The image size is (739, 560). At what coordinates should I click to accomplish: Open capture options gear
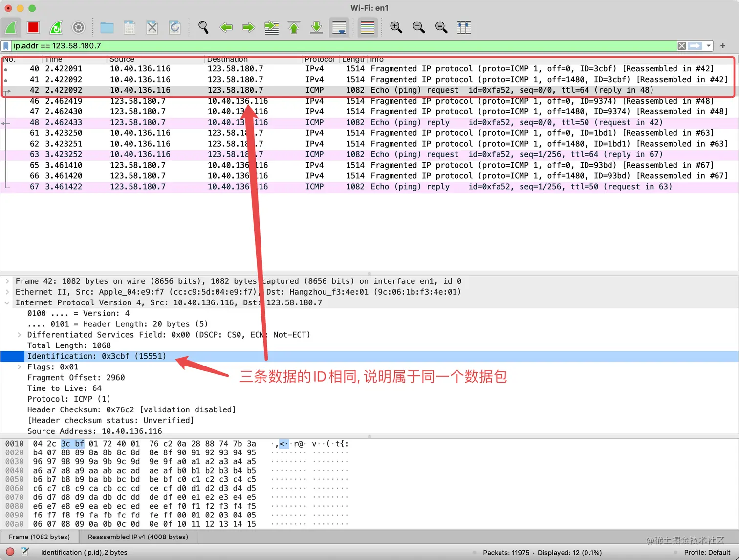(79, 27)
